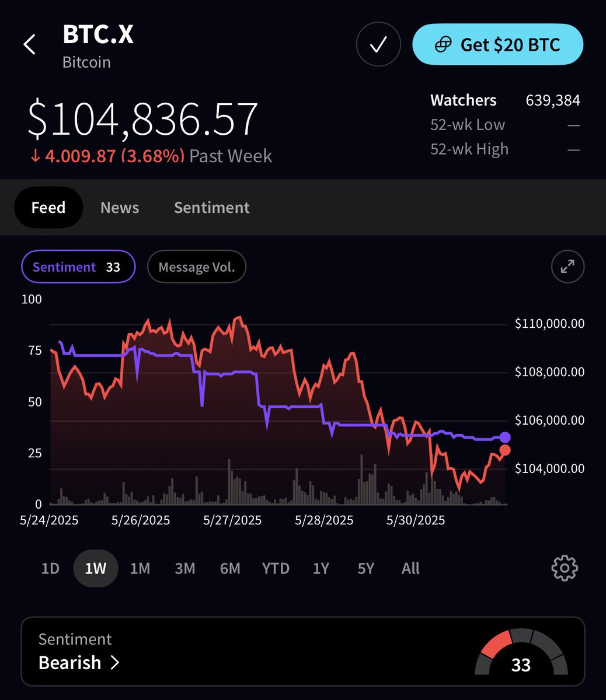Click the 75 sentiment axis label

tap(34, 351)
